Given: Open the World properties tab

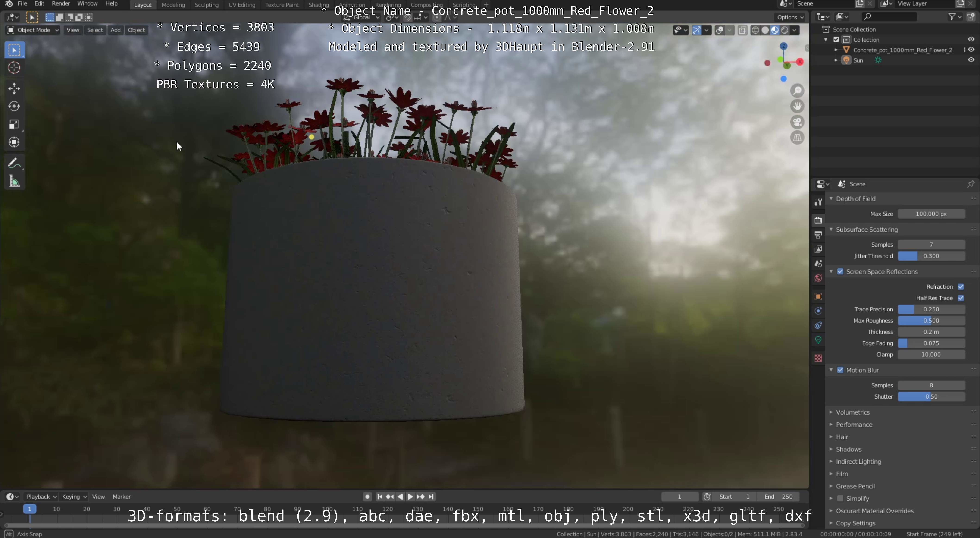Looking at the screenshot, I should coord(818,278).
